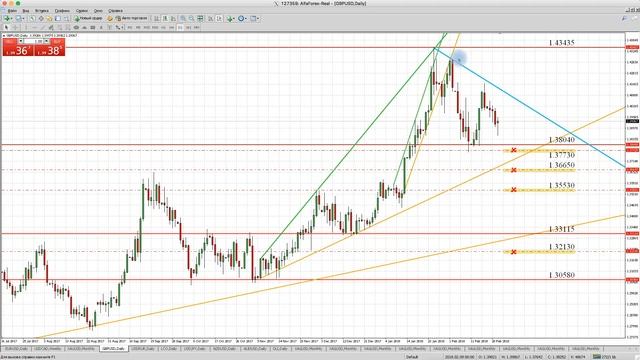Switch to AUDUSD,Daily chart tab

click(255, 349)
